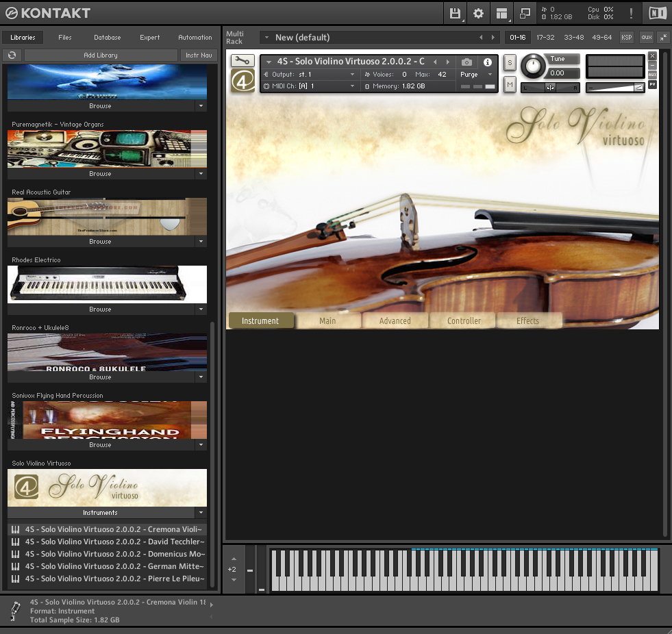Open Solo Violino Virtuoso Instruments dropdown arrow
Screen dimensions: 672x634
point(201,512)
